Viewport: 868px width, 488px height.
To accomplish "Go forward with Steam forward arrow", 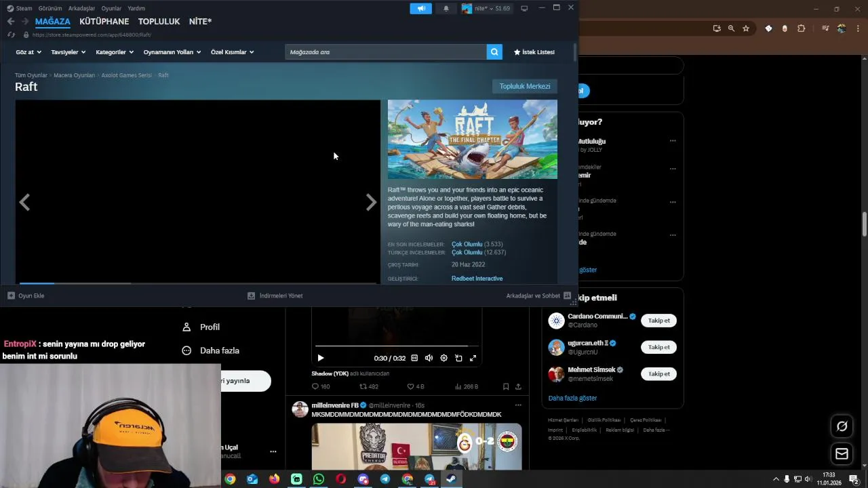I will pos(25,22).
